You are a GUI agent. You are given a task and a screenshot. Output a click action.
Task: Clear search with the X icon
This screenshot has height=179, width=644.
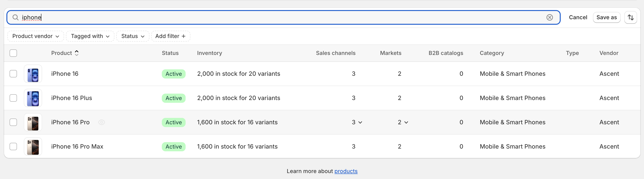pyautogui.click(x=549, y=17)
